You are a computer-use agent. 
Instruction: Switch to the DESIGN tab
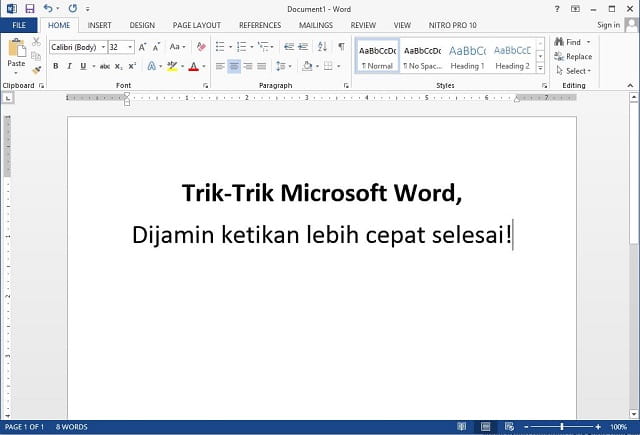pos(142,25)
